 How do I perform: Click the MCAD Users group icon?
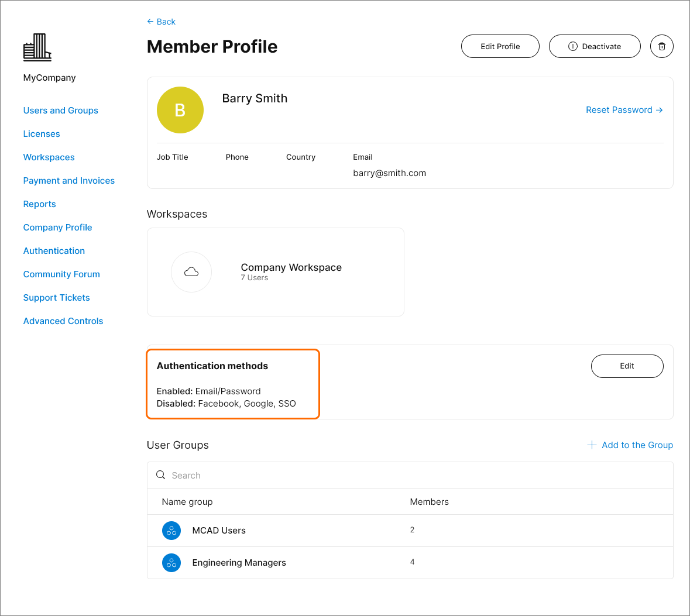tap(171, 531)
